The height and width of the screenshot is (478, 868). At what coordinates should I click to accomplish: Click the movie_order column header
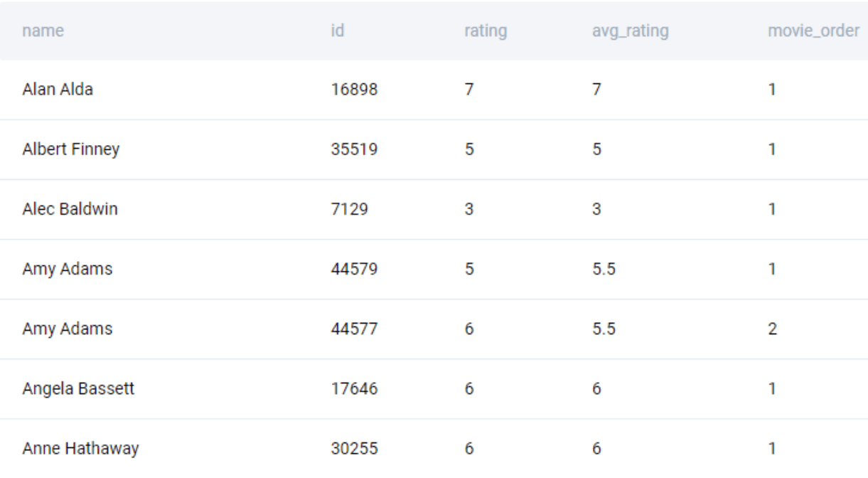click(813, 31)
